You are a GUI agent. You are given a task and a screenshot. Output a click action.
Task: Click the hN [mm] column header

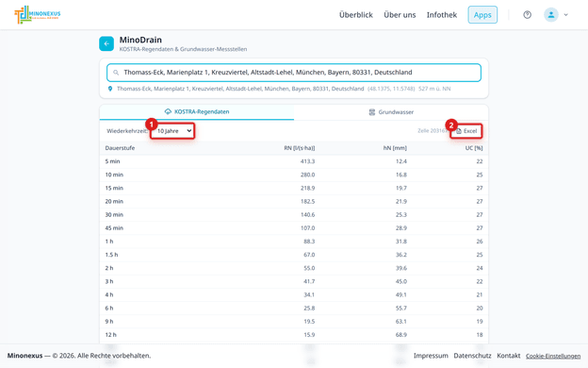point(395,148)
